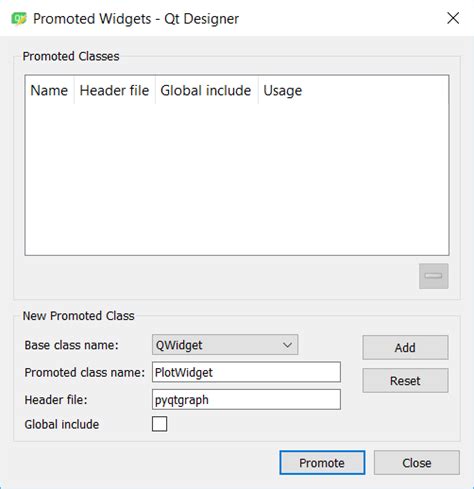
Task: Click the 'New Promoted Class' group title
Action: click(x=78, y=316)
